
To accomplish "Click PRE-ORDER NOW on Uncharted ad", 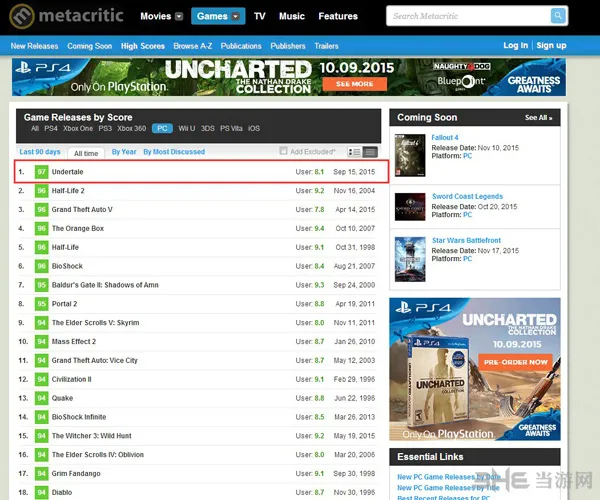I will click(515, 362).
